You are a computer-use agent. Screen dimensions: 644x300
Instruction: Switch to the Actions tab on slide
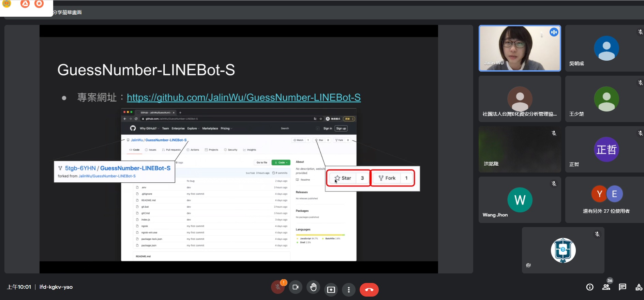pyautogui.click(x=193, y=150)
